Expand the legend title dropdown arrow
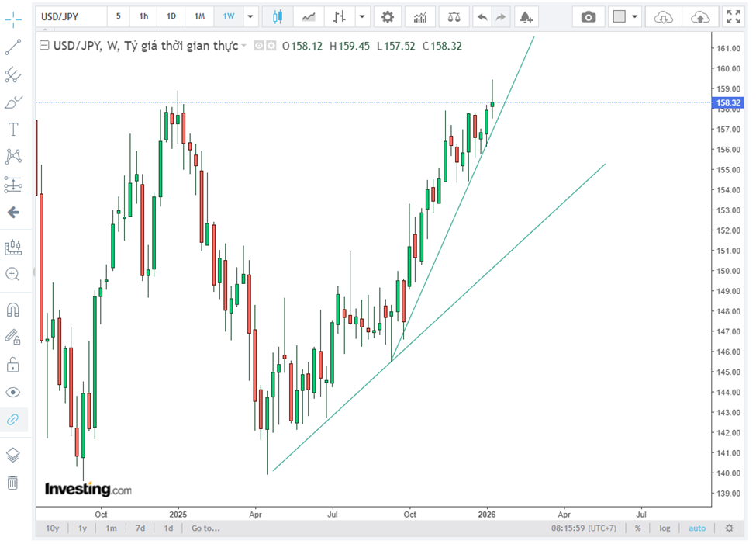This screenshot has height=544, width=756. pos(244,46)
